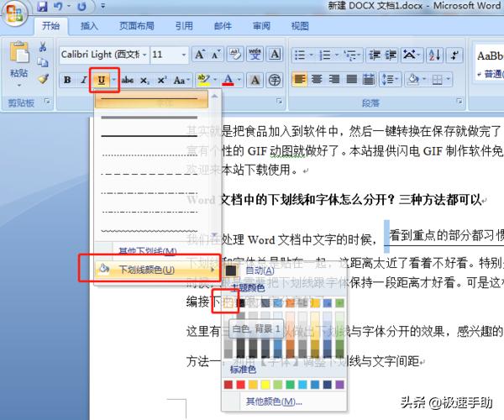Apply a character border (boxed A)
504x420 pixels.
pyautogui.click(x=275, y=55)
